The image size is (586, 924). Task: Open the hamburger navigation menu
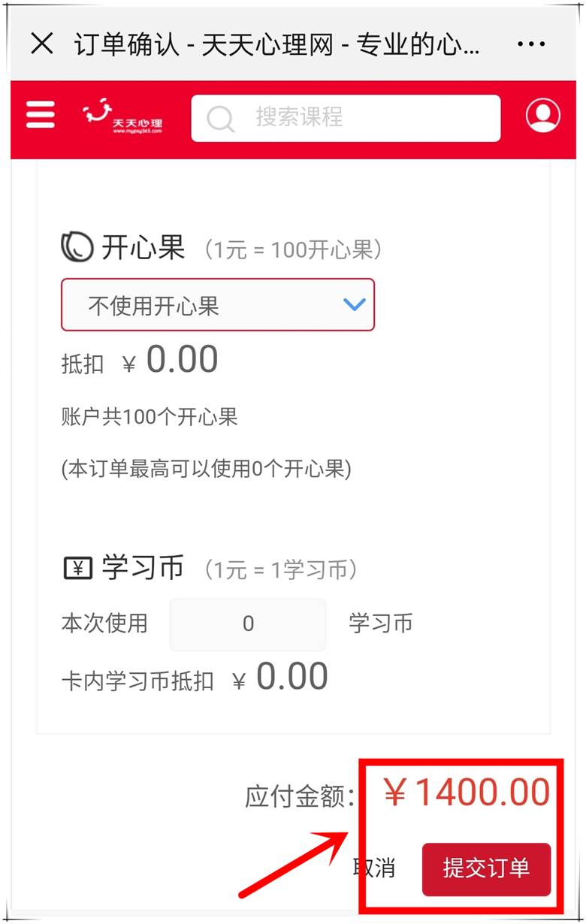41,116
